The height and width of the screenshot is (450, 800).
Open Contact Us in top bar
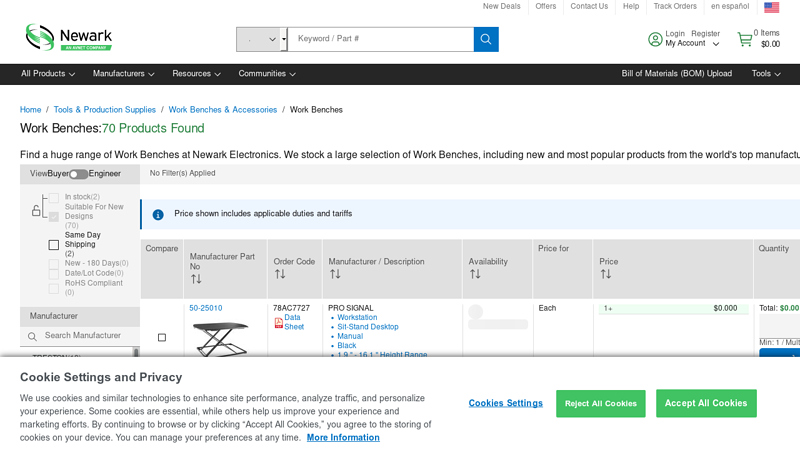(589, 6)
